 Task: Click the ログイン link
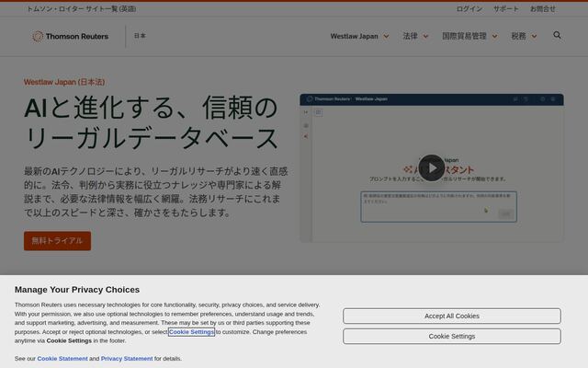coord(469,8)
